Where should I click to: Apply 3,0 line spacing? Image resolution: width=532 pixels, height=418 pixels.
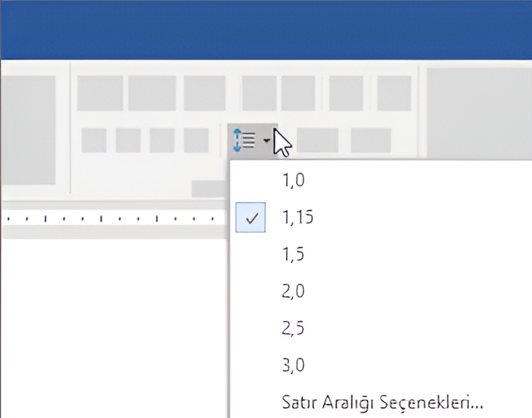pos(295,364)
